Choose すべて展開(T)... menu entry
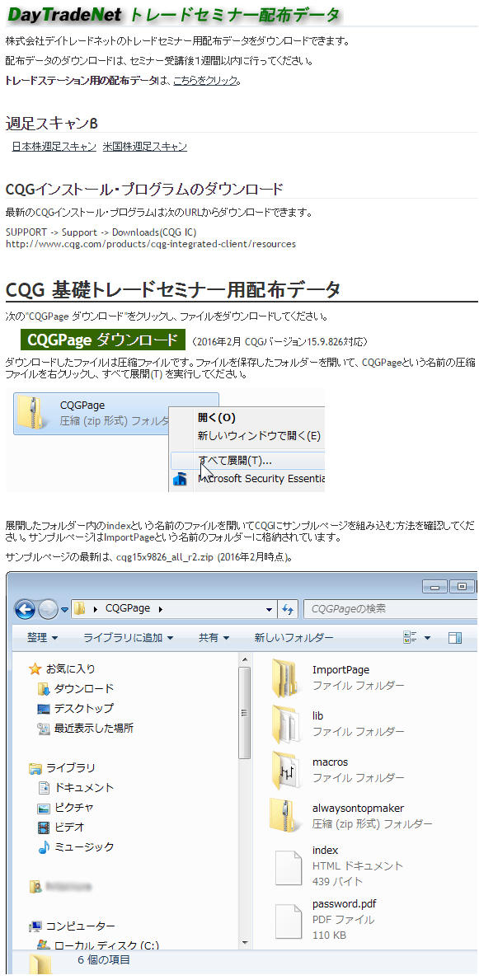 point(235,461)
